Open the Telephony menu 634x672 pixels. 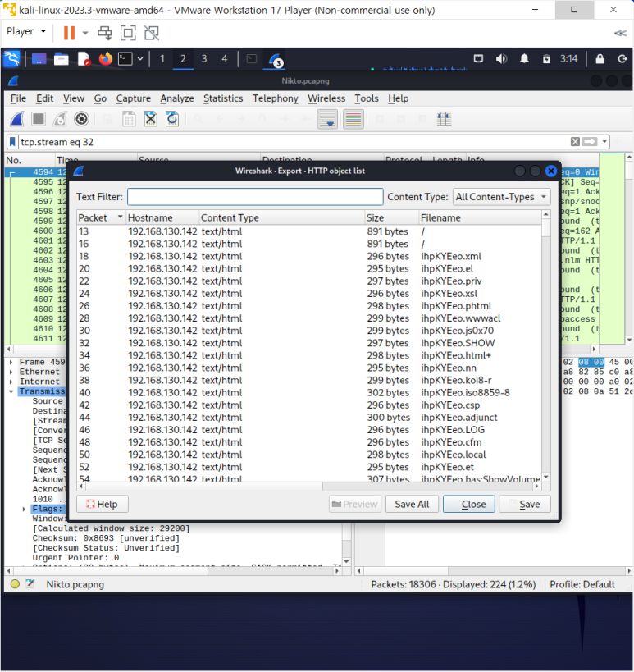point(275,98)
